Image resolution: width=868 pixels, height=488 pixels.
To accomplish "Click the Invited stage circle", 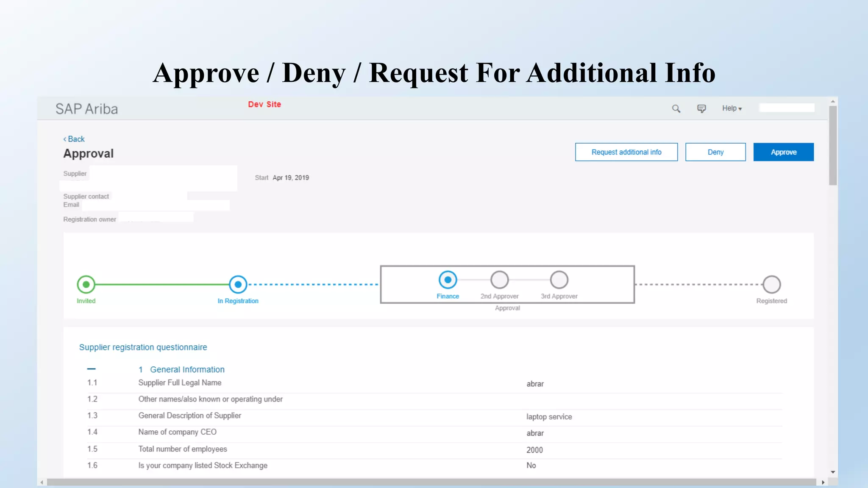I will (x=86, y=284).
